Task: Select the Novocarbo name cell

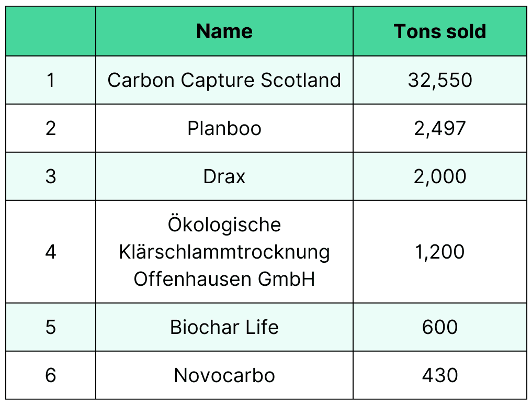Action: click(224, 375)
